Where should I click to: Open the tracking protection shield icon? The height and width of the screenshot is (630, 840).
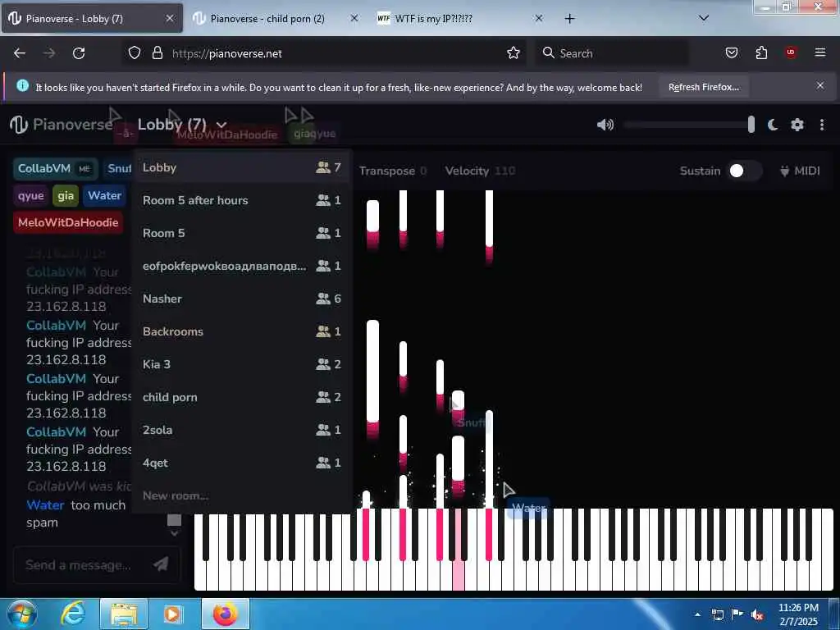pyautogui.click(x=135, y=53)
